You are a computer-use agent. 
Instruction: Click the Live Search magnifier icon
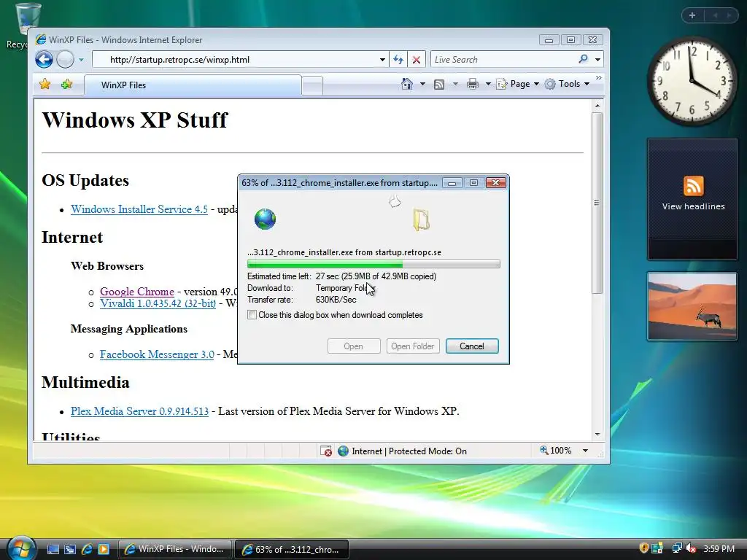tap(583, 59)
